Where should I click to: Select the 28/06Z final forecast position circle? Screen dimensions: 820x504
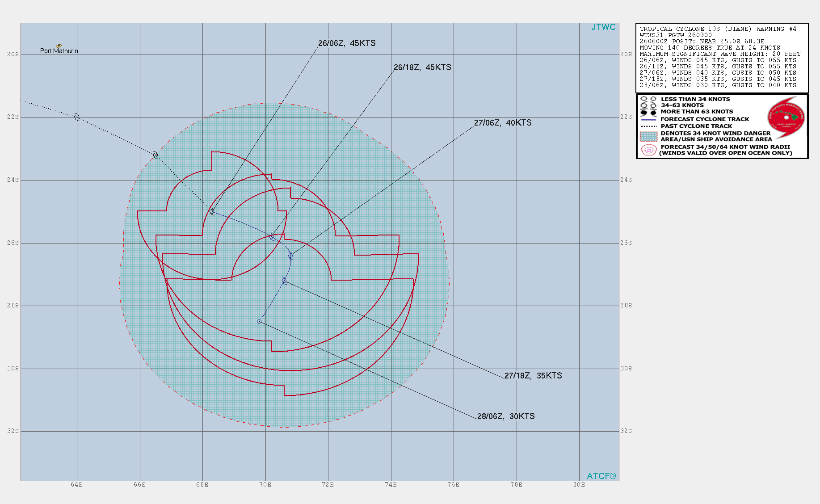point(259,321)
